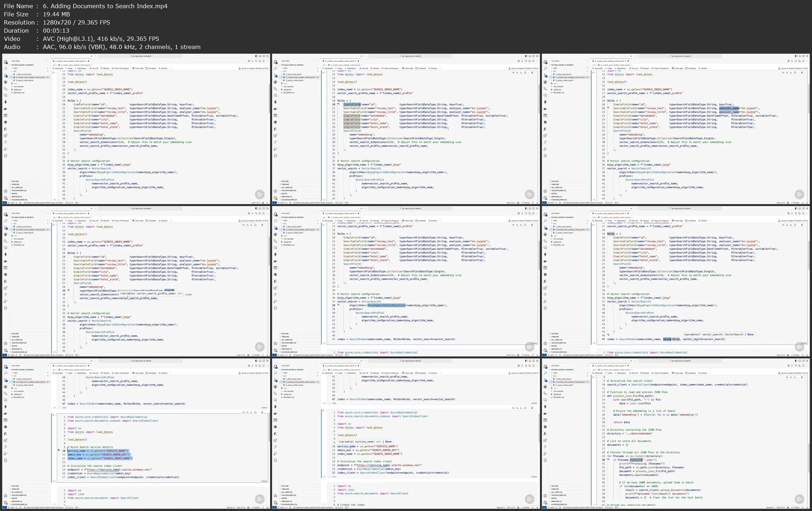Click Clear All Outputs in top-left frame
Screen dimensions: 812x511
[120, 68]
